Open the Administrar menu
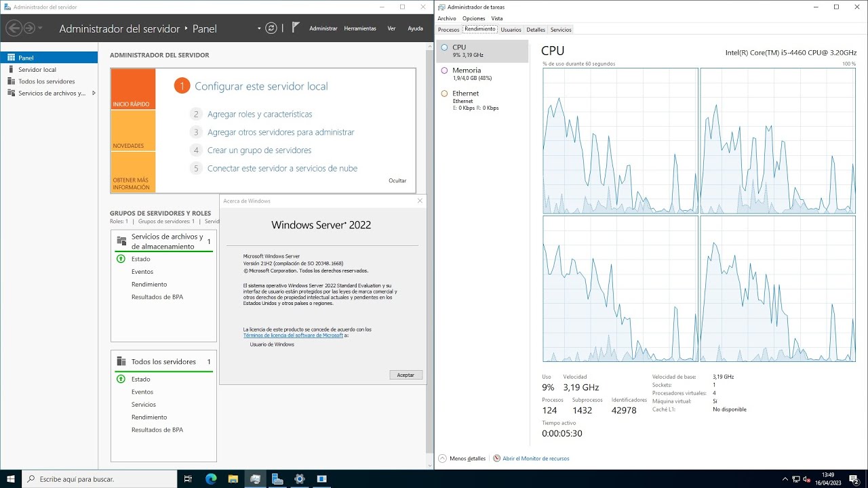 [x=323, y=28]
